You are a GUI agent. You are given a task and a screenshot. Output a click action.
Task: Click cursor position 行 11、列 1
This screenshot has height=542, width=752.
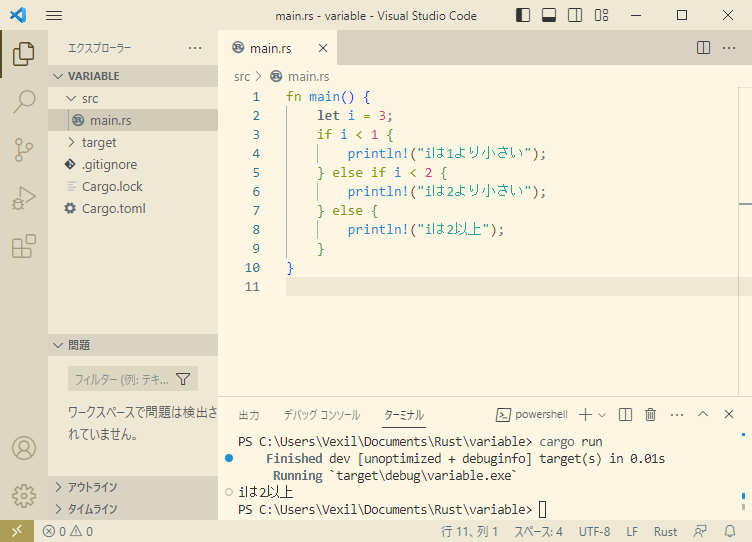tap(470, 531)
